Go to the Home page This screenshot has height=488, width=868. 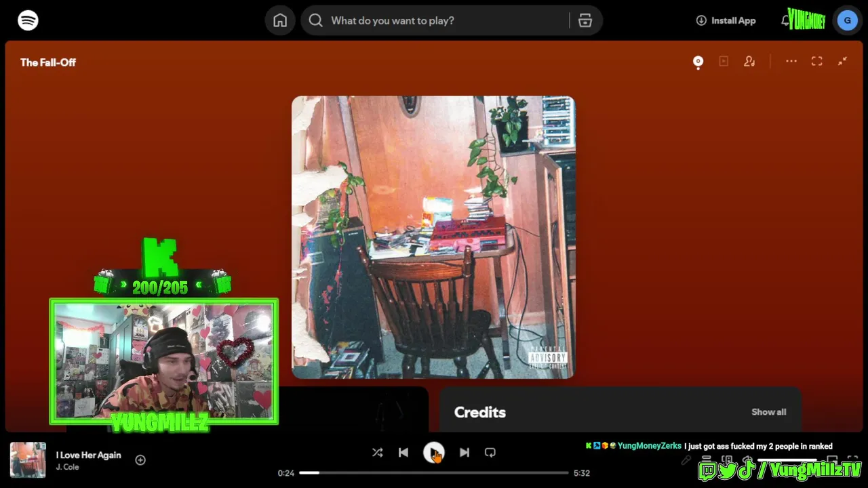coord(280,20)
